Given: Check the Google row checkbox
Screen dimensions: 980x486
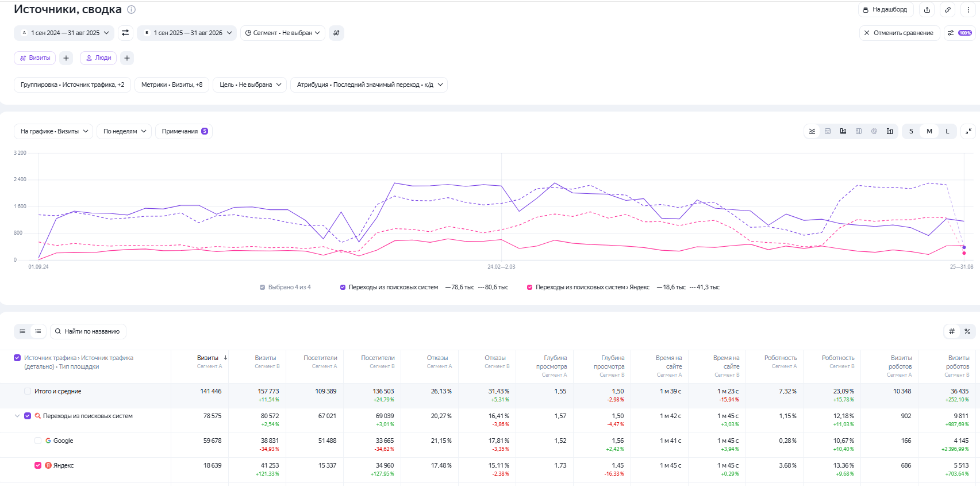Looking at the screenshot, I should 38,441.
